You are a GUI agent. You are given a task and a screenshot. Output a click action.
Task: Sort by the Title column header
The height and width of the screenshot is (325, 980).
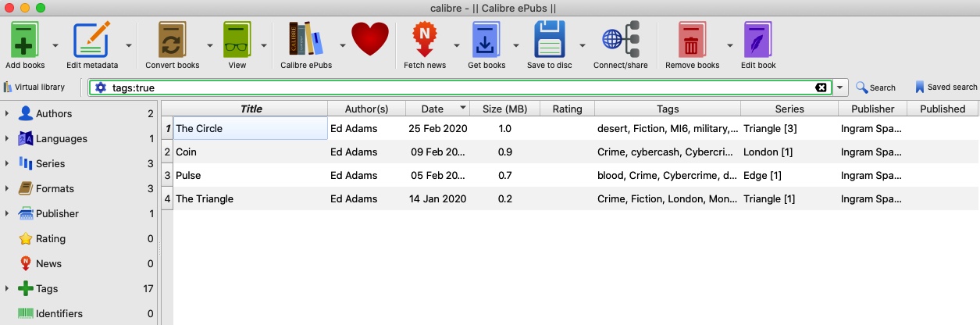[x=251, y=109]
